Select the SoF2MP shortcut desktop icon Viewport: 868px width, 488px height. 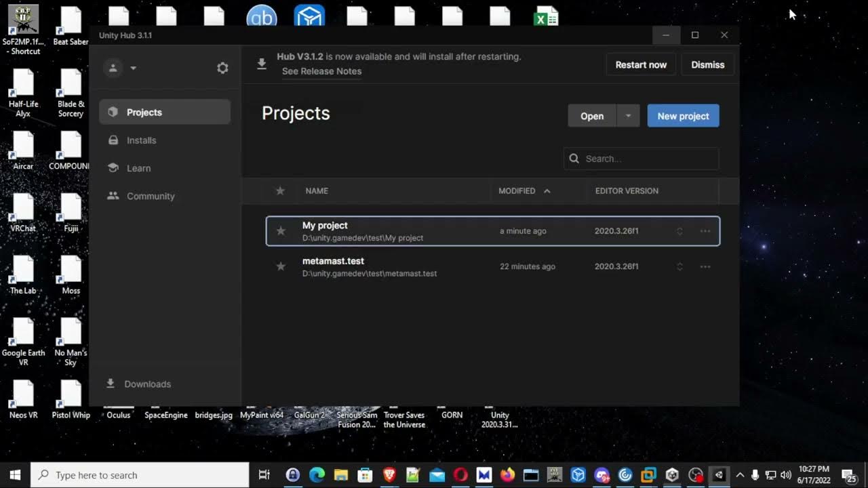[x=24, y=30]
